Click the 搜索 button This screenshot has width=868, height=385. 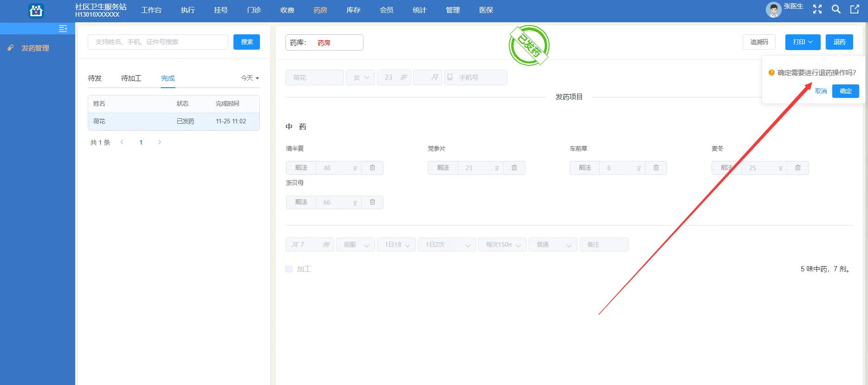246,42
